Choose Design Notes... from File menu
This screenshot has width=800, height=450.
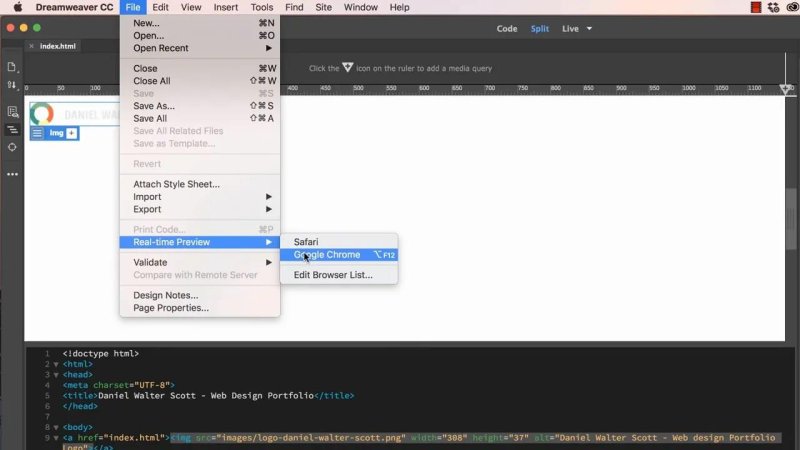[199, 295]
